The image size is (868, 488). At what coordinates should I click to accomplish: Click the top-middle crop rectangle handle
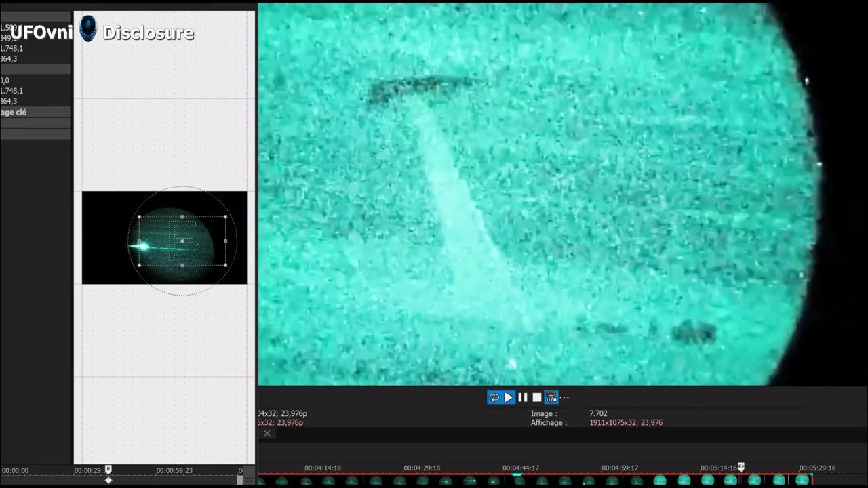pos(182,217)
